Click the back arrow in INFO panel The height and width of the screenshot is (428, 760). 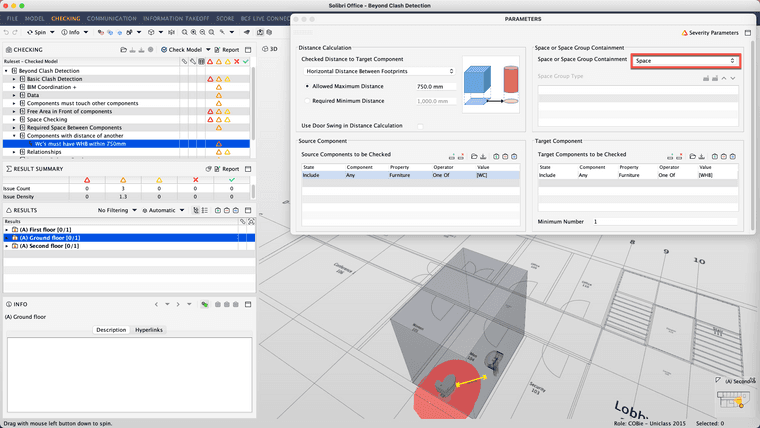tap(156, 304)
